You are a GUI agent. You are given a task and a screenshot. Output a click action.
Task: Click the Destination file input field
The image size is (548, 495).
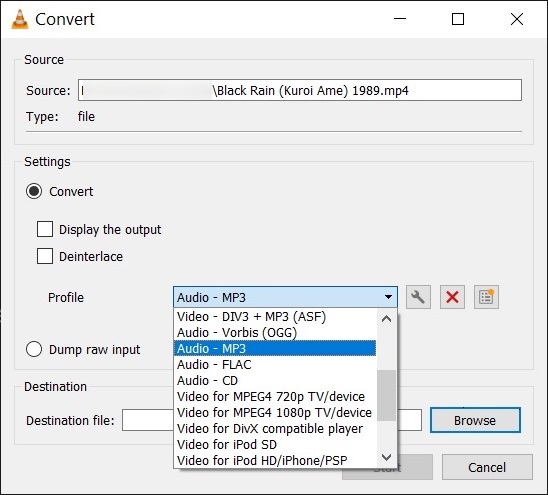click(272, 420)
